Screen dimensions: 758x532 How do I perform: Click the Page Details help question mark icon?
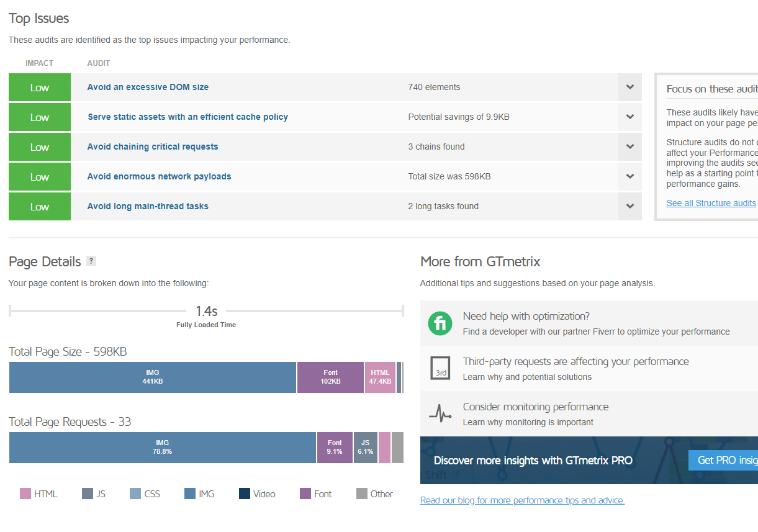[x=91, y=261]
